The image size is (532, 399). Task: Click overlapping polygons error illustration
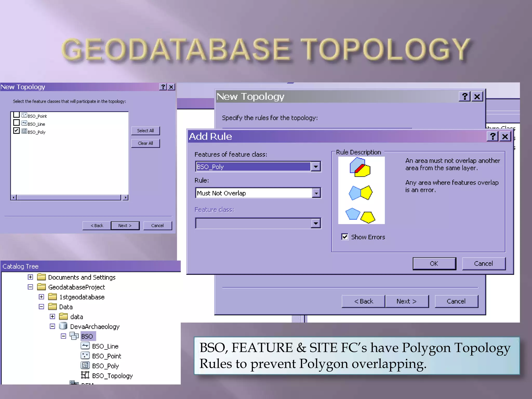coord(360,167)
